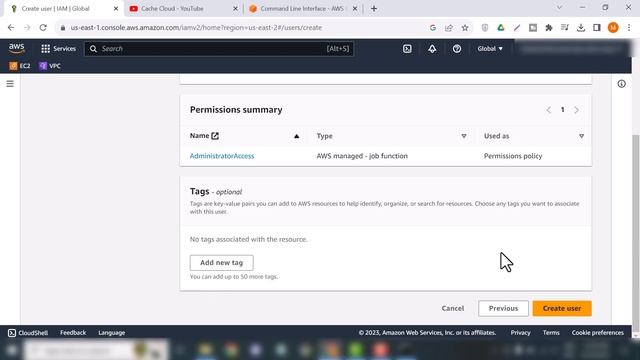
Task: Click the shield extension icon
Action: click(x=484, y=28)
